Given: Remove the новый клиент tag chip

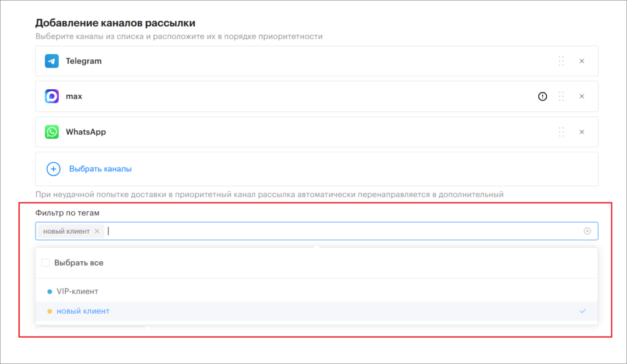Looking at the screenshot, I should 97,231.
